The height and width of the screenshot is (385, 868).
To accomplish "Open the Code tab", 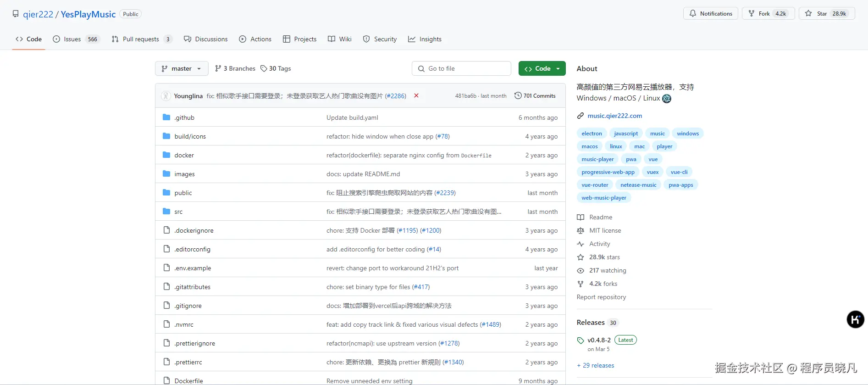I will [28, 39].
